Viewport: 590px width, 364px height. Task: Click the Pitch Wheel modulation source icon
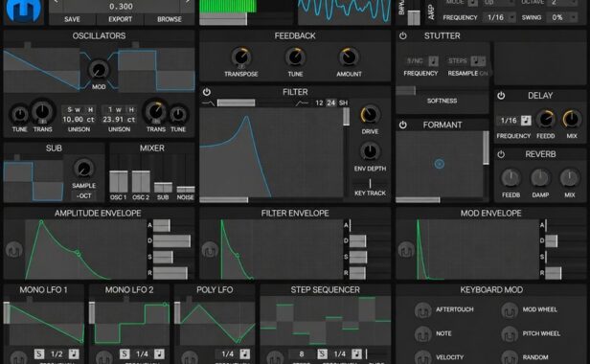click(x=510, y=334)
